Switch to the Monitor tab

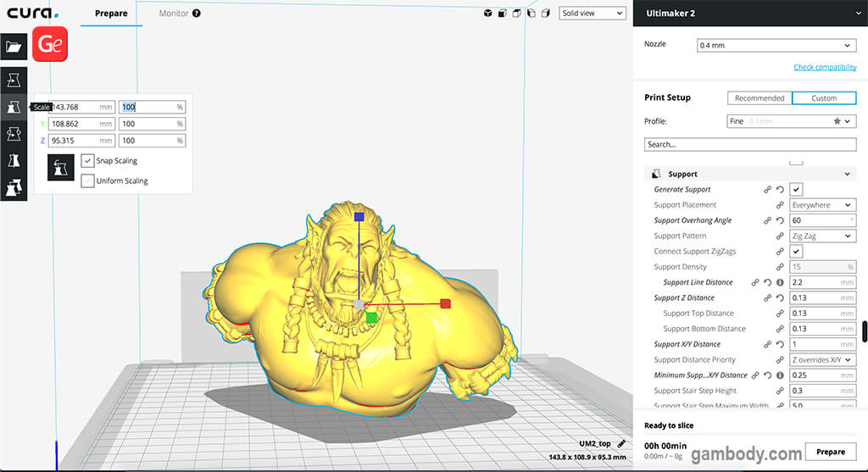pyautogui.click(x=180, y=14)
